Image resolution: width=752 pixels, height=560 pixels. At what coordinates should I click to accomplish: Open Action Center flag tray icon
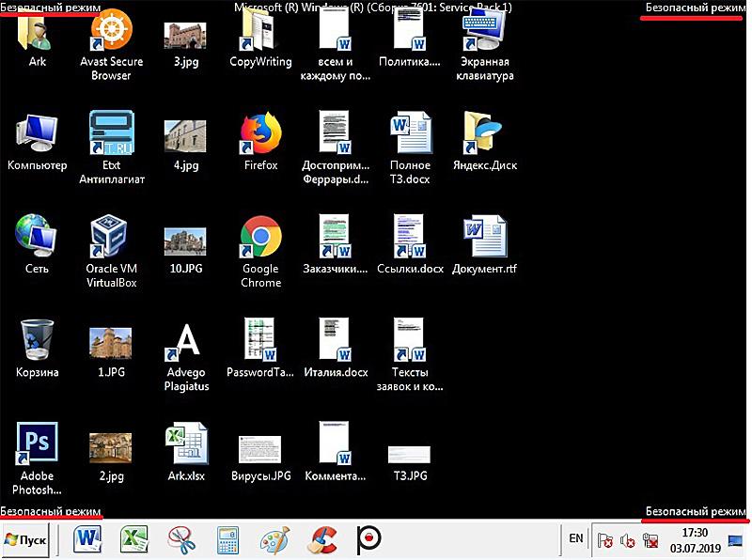point(604,541)
